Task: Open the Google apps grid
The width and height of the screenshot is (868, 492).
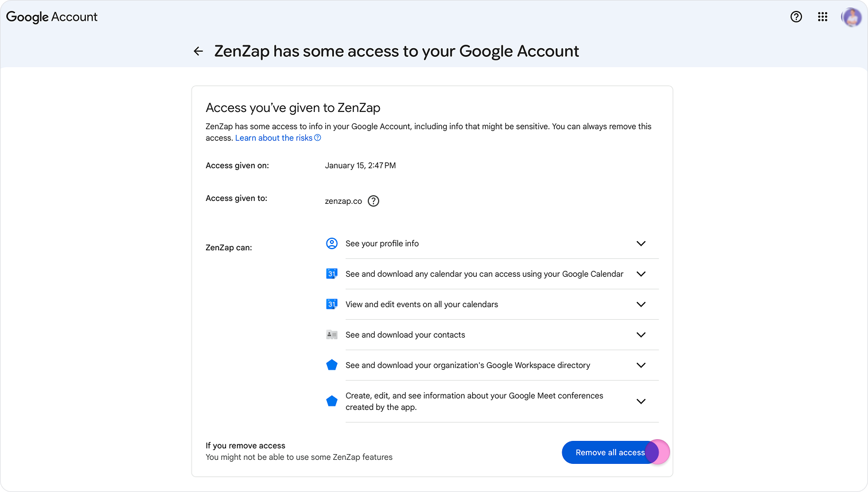Action: tap(823, 17)
